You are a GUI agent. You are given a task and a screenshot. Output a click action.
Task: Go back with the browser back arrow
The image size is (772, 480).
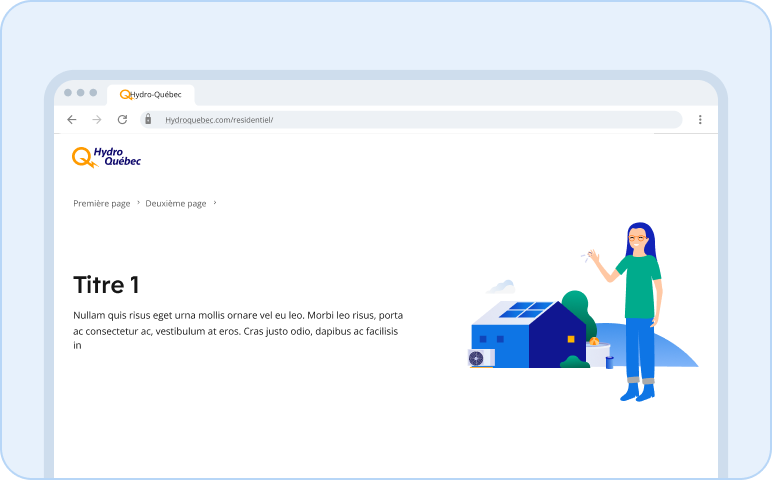coord(72,120)
